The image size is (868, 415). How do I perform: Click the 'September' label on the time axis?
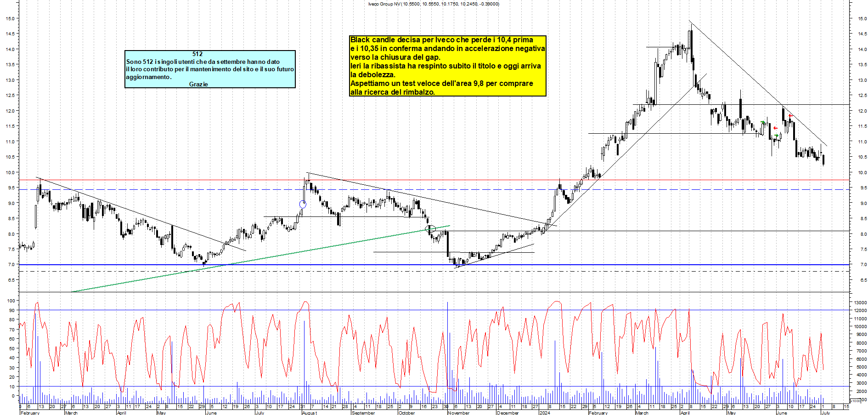pyautogui.click(x=363, y=413)
